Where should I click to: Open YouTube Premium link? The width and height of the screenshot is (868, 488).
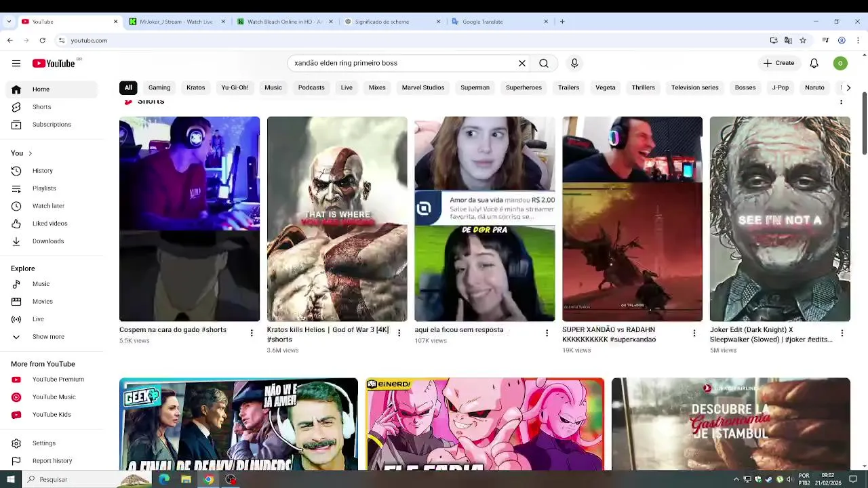[x=50, y=380]
